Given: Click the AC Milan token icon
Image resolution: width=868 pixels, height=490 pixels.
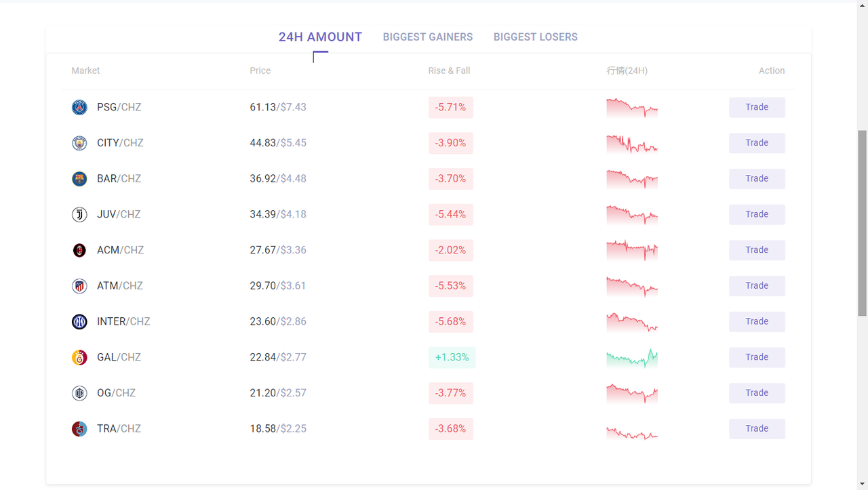Looking at the screenshot, I should click(79, 250).
